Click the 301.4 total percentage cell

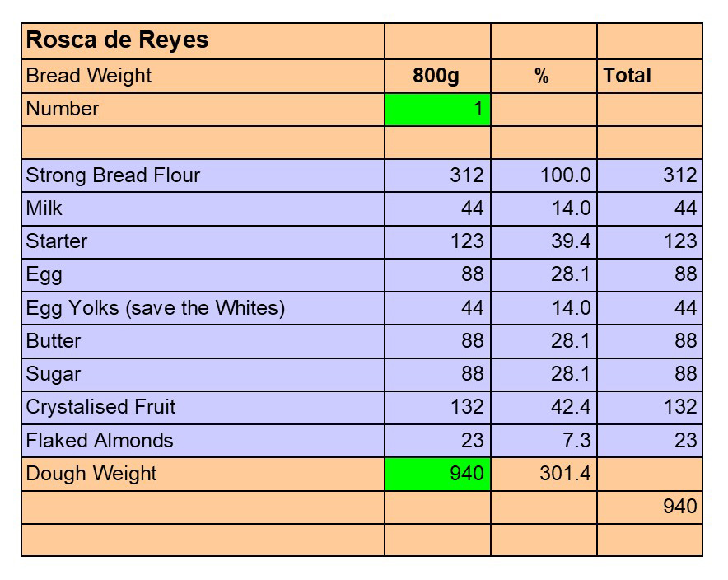[544, 474]
